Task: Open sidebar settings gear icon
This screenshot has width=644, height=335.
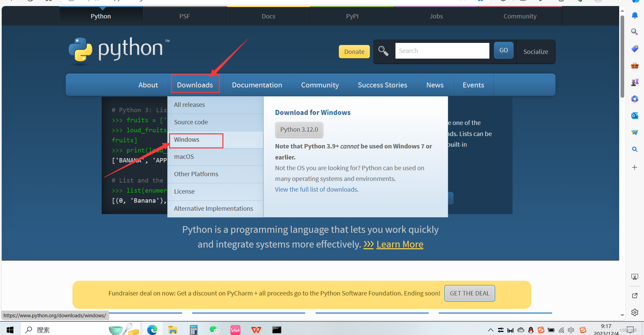Action: pyautogui.click(x=635, y=312)
